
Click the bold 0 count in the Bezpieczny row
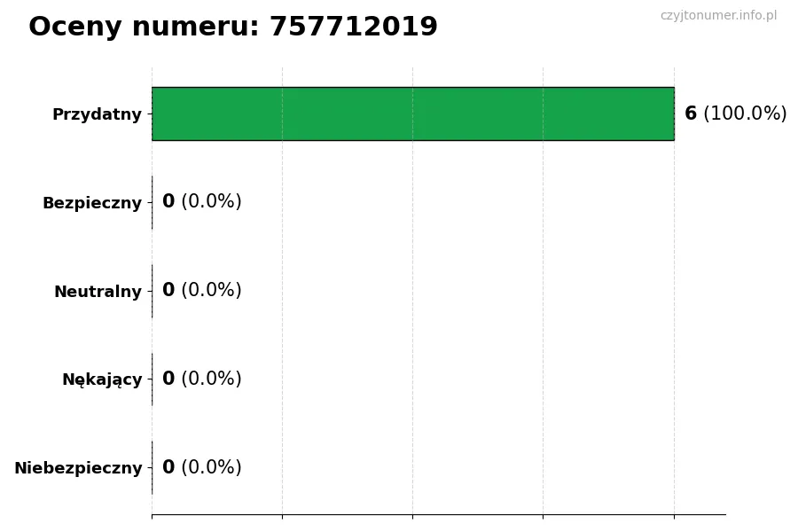point(168,202)
